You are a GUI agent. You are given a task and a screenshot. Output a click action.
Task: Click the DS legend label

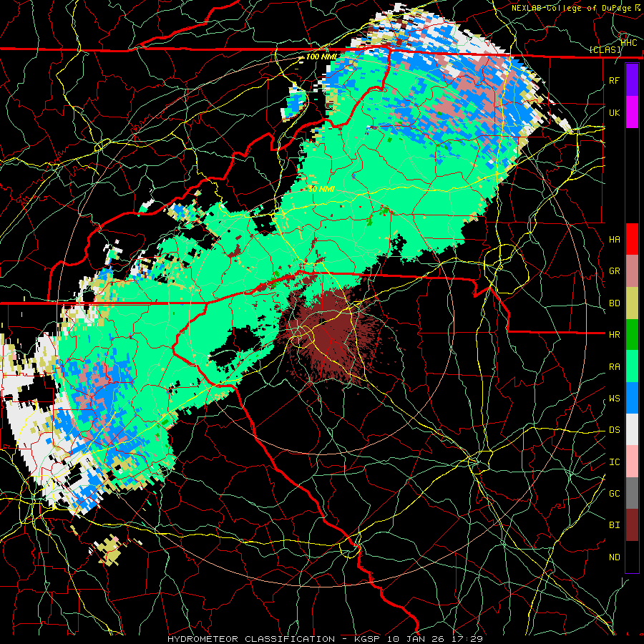tap(614, 430)
